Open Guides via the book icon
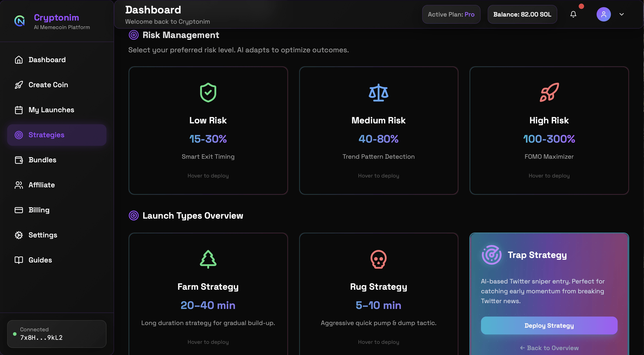Screen dimensions: 644x355 pyautogui.click(x=19, y=260)
